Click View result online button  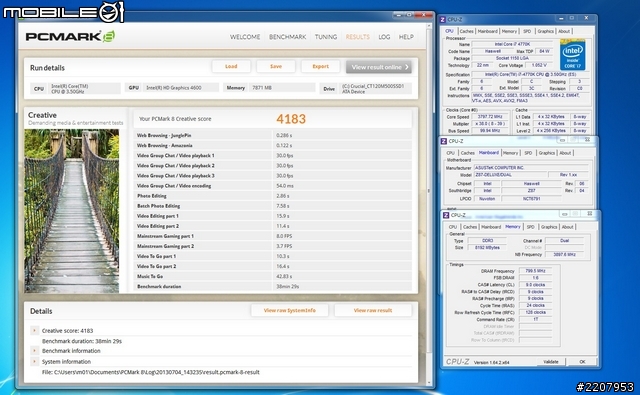(379, 67)
